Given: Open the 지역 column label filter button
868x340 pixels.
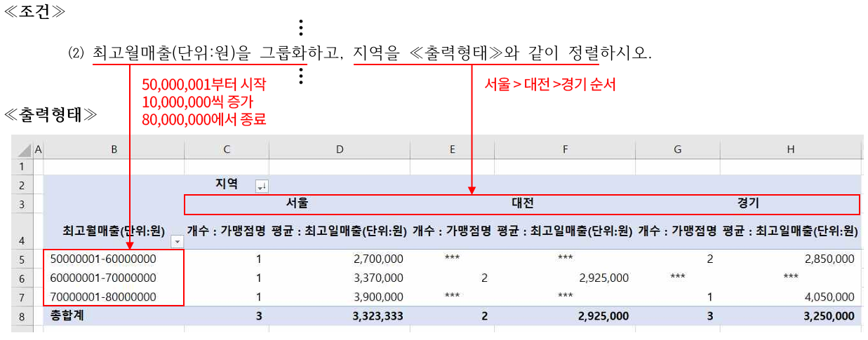Looking at the screenshot, I should click(x=262, y=186).
